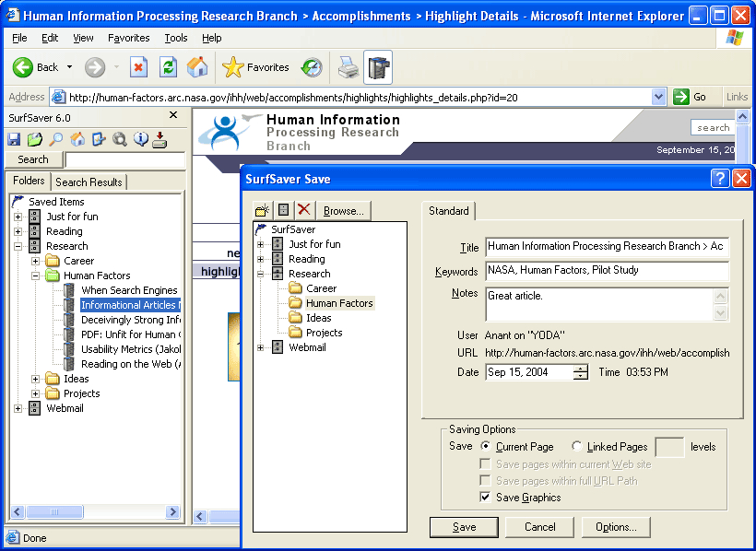
Task: Click the green Back arrow in Internet Explorer
Action: pyautogui.click(x=23, y=67)
